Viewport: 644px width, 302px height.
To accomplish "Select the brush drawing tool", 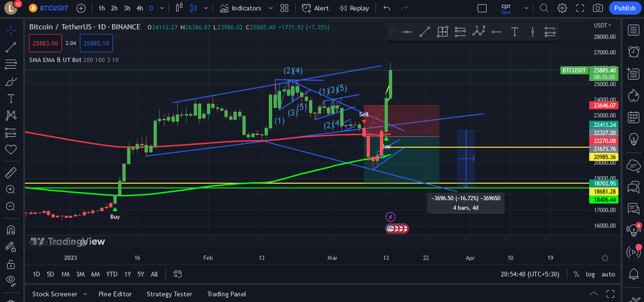I will click(x=10, y=82).
